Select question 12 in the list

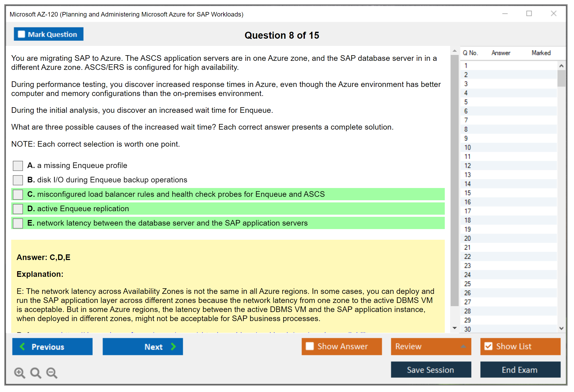[x=467, y=166]
